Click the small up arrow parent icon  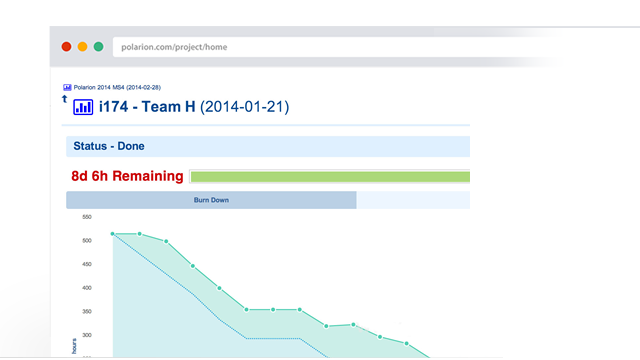point(64,99)
